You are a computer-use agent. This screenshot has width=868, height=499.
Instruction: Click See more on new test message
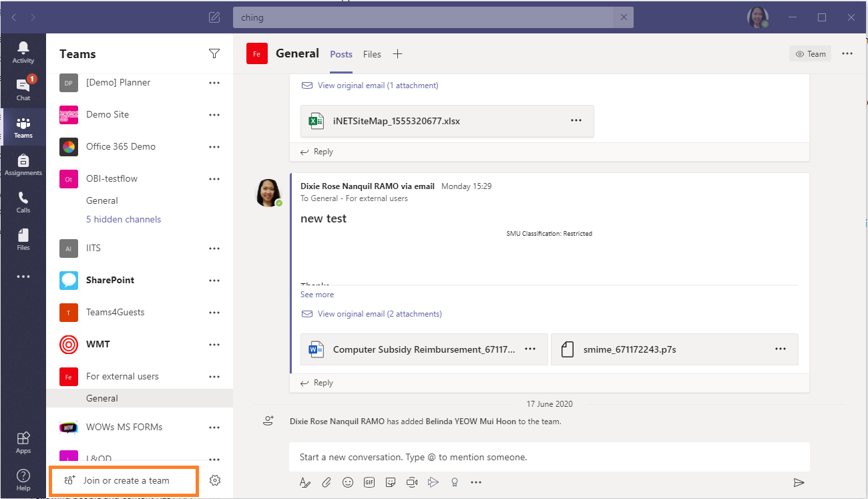[317, 295]
